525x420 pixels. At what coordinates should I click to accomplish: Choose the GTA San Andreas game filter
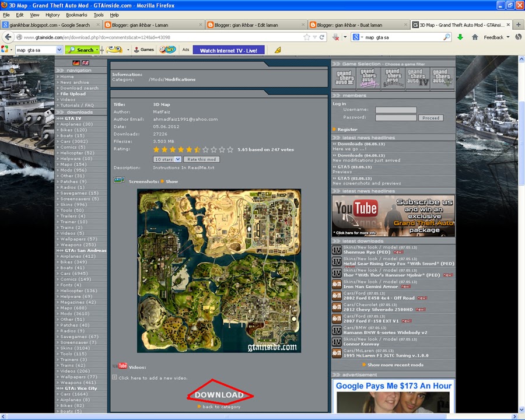point(393,78)
